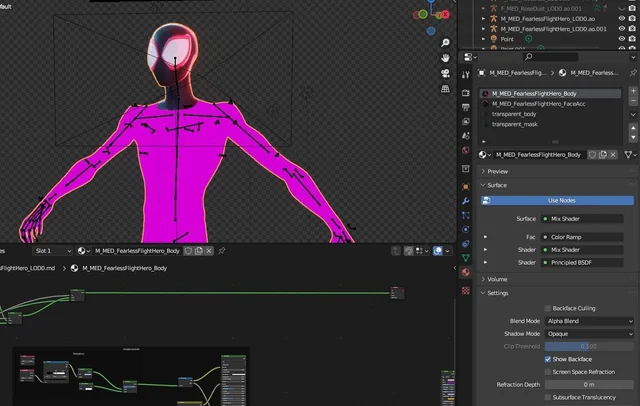Uncheck the Show Backface checkbox

(x=548, y=359)
